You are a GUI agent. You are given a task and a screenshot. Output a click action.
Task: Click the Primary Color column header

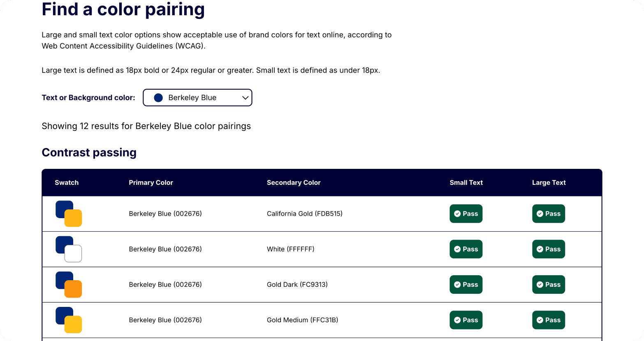[x=151, y=182]
